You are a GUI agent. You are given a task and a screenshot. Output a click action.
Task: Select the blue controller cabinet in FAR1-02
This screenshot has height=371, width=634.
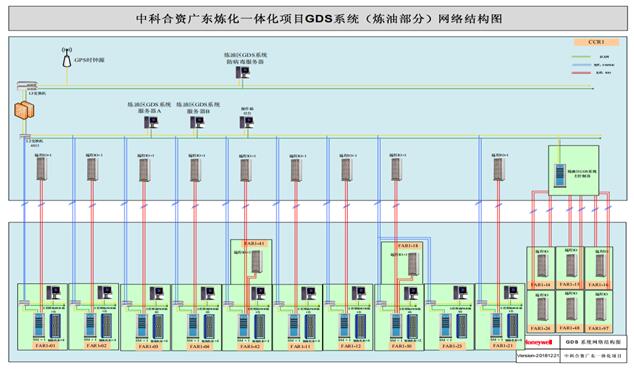point(90,325)
